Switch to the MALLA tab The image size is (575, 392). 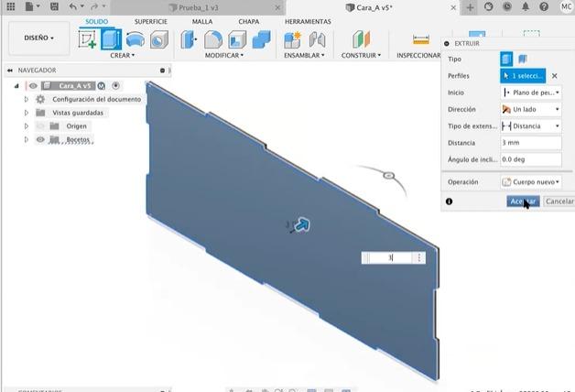tap(202, 22)
